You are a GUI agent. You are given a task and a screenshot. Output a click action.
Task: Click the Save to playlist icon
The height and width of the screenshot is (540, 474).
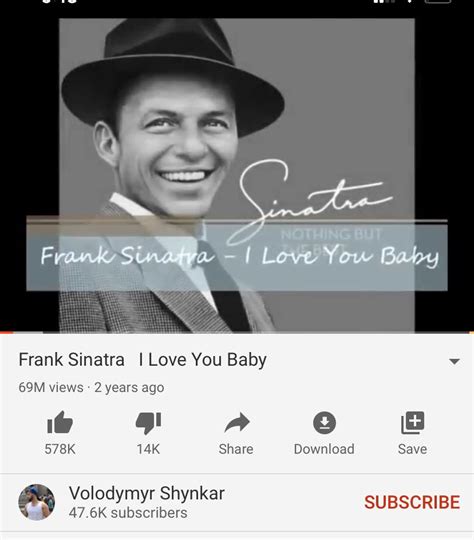click(413, 423)
